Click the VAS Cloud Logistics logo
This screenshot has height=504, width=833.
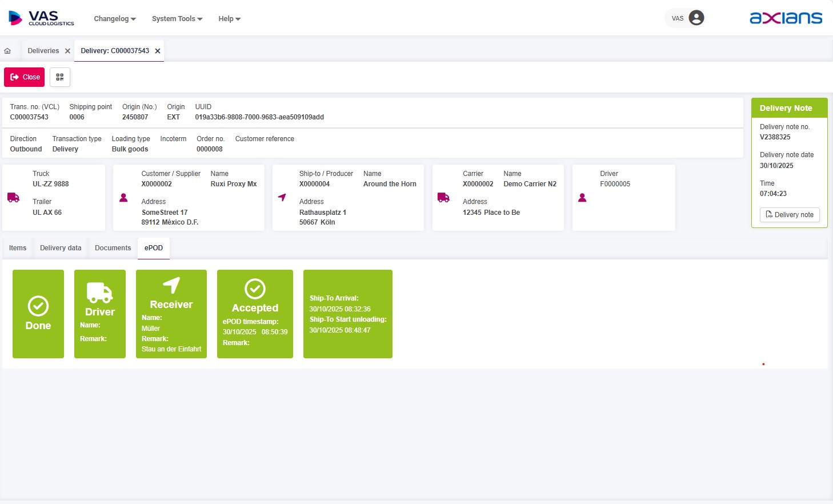pos(41,18)
